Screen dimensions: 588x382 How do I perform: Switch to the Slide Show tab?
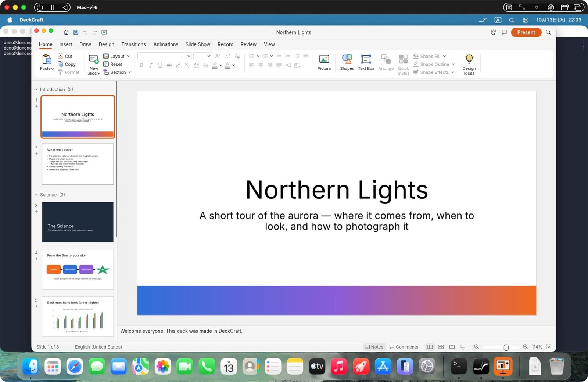pyautogui.click(x=198, y=44)
